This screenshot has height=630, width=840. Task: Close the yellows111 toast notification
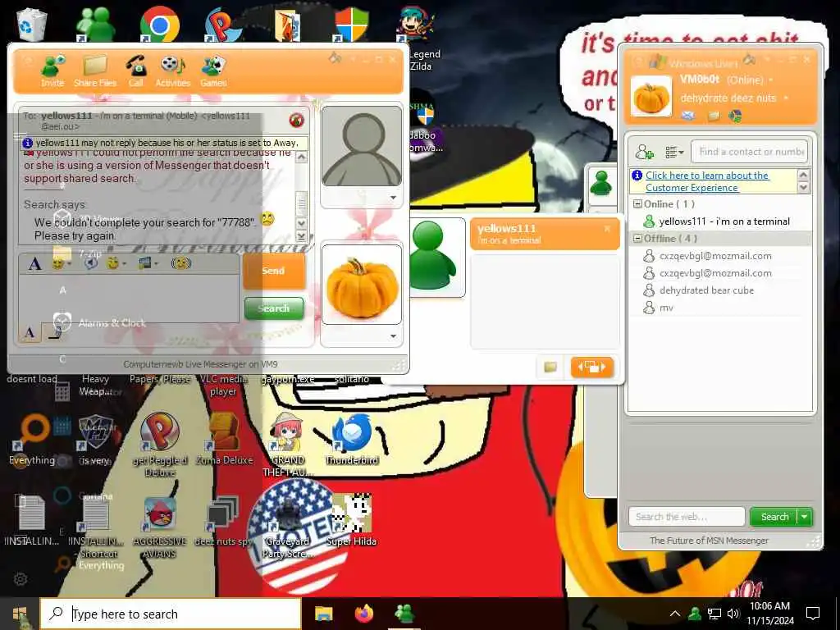(x=607, y=229)
